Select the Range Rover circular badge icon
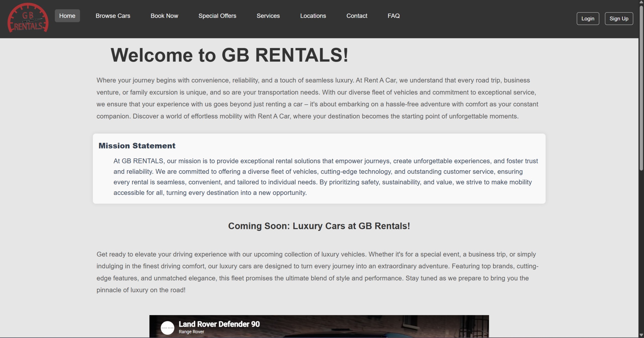Viewport: 644px width, 338px height. [x=167, y=327]
